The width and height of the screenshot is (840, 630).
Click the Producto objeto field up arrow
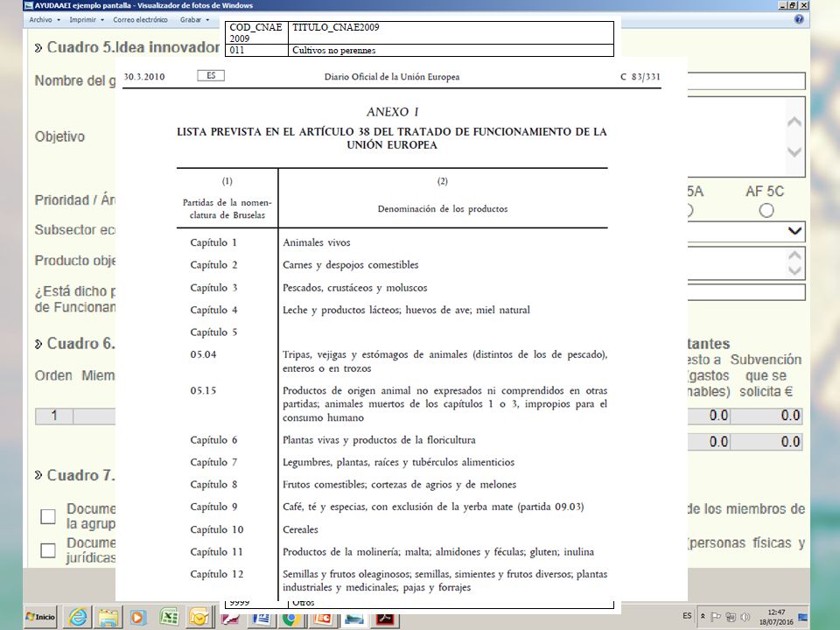pos(795,255)
